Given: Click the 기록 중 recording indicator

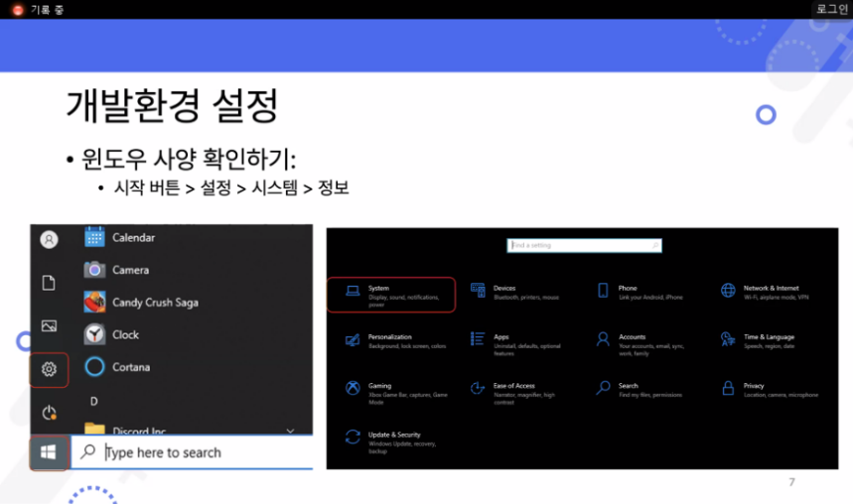Looking at the screenshot, I should pos(38,9).
